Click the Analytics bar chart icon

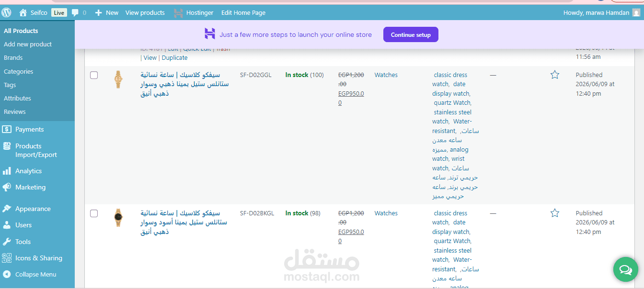point(7,171)
